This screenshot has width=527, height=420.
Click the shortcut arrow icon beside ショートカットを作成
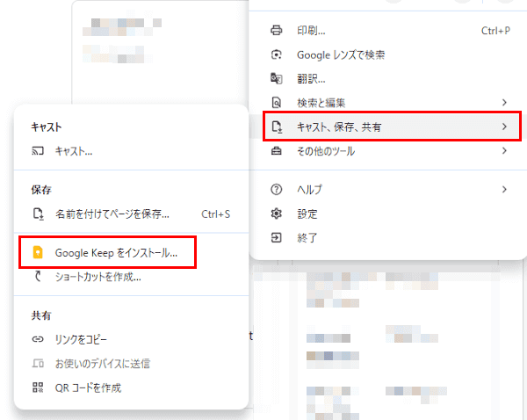[x=38, y=277]
